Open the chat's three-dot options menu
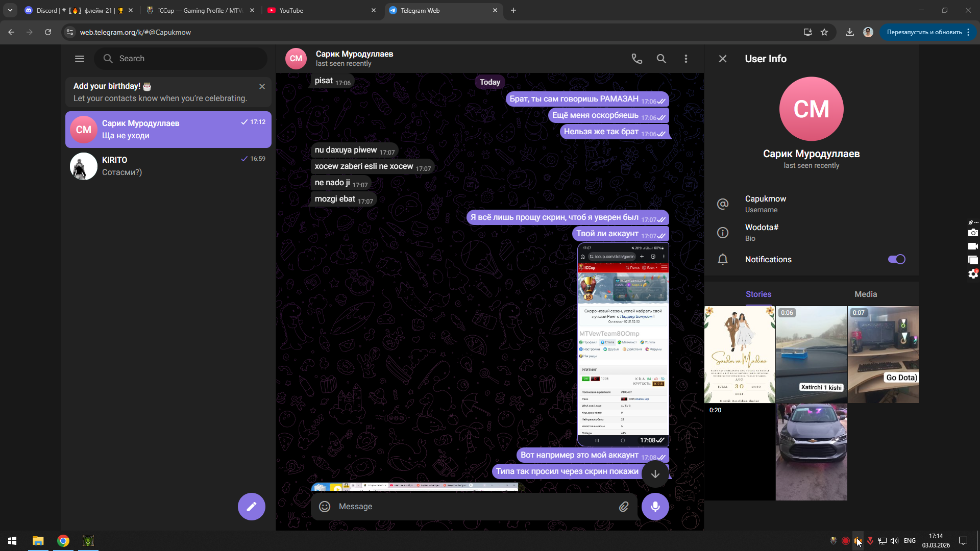This screenshot has height=551, width=980. coord(685,59)
